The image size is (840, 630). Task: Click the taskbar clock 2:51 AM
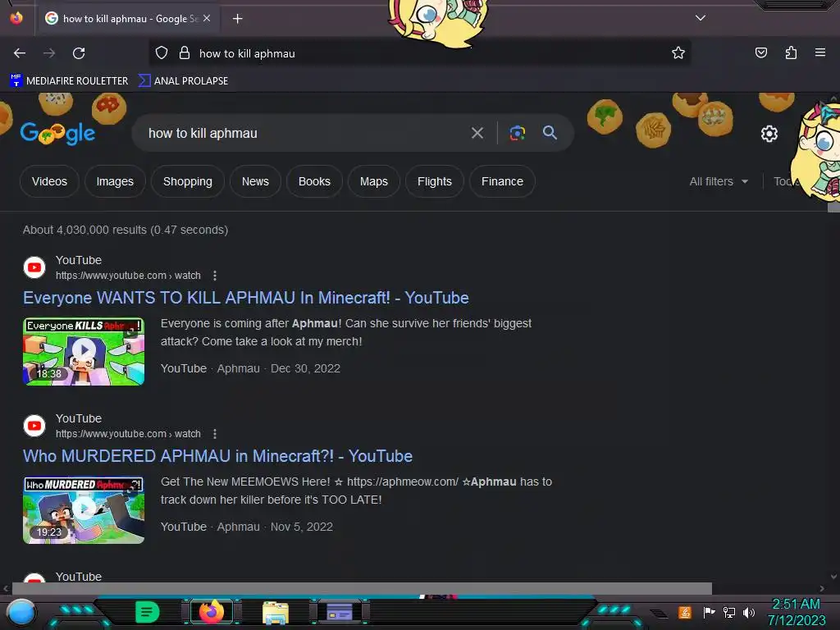coord(796,605)
